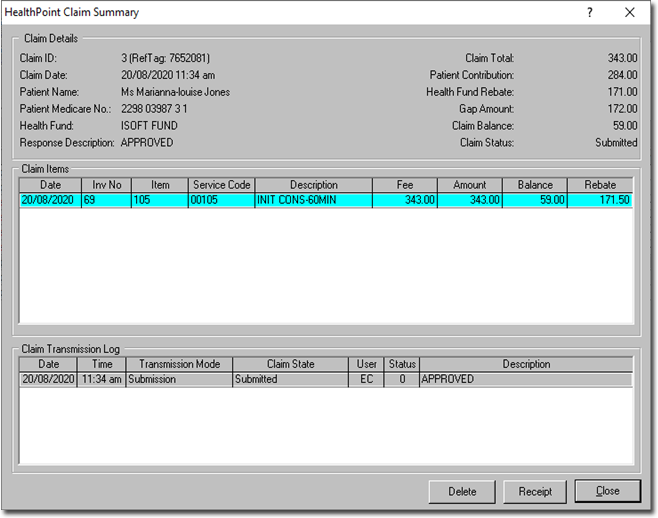Click the Status column header in log
The height and width of the screenshot is (518, 658).
402,364
